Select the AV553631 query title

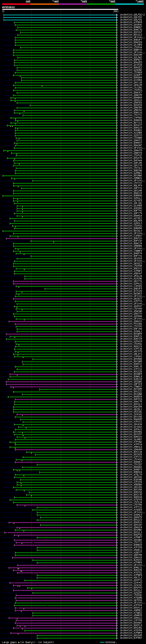coord(8,8)
